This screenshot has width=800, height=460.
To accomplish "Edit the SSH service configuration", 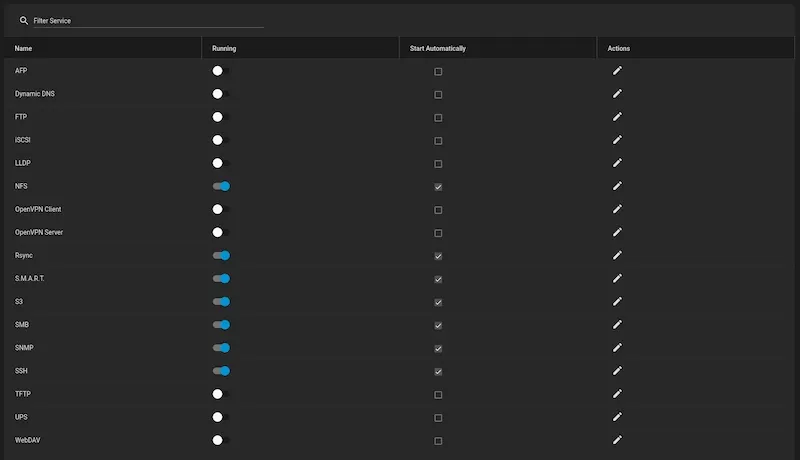I will [617, 371].
